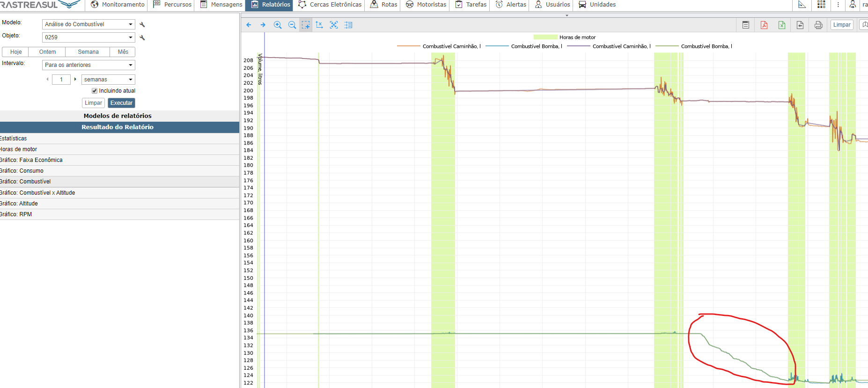Screen dimensions: 868x388
Task: Open Gráfico: Consumo report result
Action: coord(22,171)
